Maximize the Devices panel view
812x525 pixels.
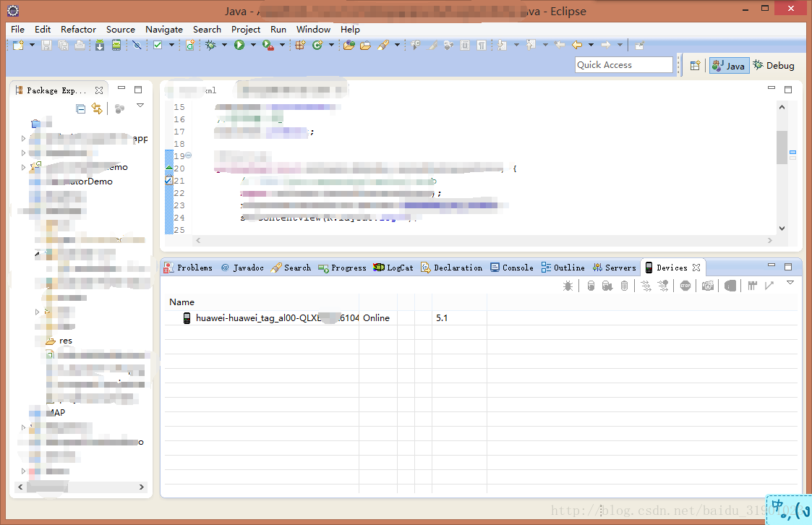point(788,267)
